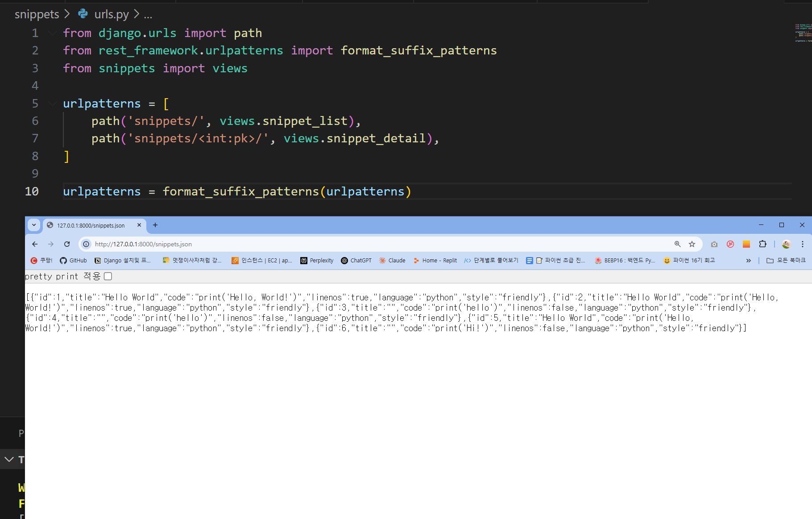Open the ChatGPT bookmark
This screenshot has width=812, height=519.
[356, 261]
